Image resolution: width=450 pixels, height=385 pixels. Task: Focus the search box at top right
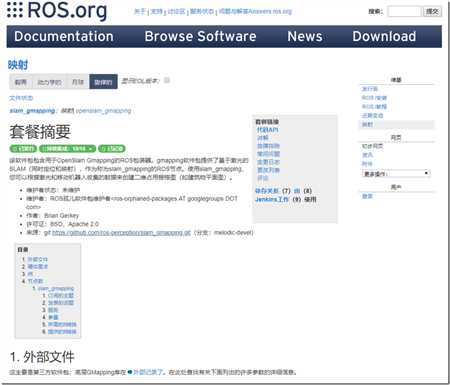(404, 11)
